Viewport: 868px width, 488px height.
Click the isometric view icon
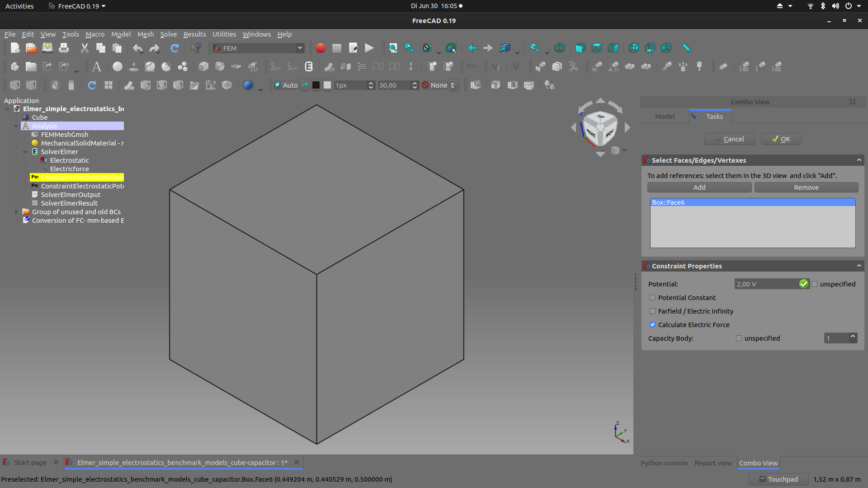point(560,48)
